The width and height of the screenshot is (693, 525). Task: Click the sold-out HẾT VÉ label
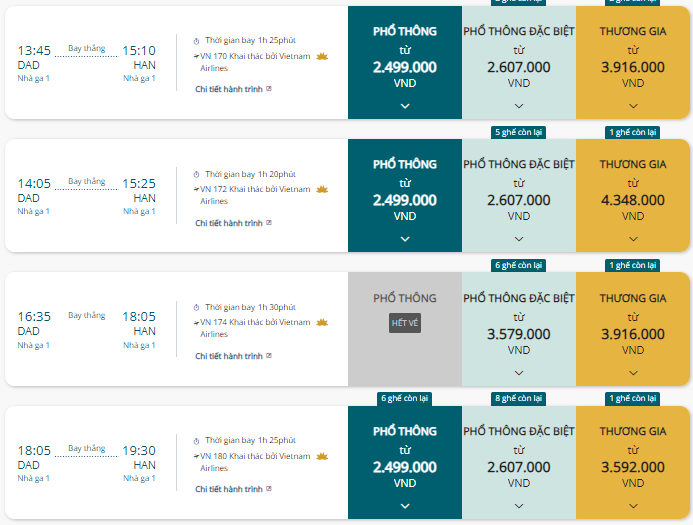(405, 323)
